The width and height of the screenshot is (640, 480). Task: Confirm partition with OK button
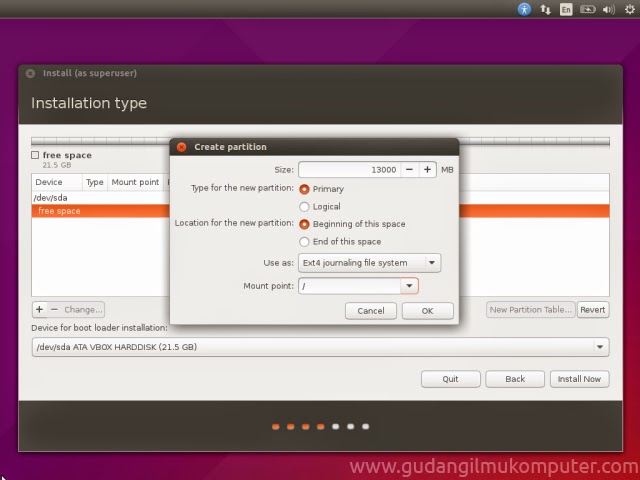[427, 311]
